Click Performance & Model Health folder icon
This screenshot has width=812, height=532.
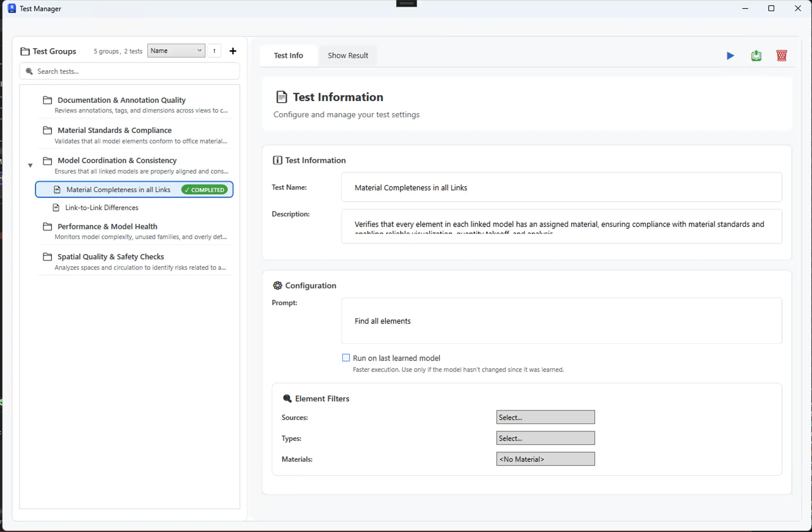click(x=48, y=227)
